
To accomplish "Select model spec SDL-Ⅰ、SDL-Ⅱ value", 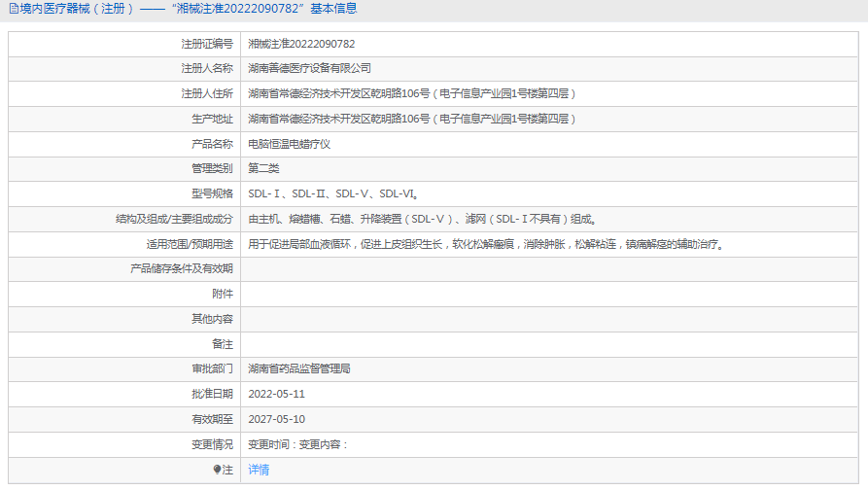I will [333, 193].
